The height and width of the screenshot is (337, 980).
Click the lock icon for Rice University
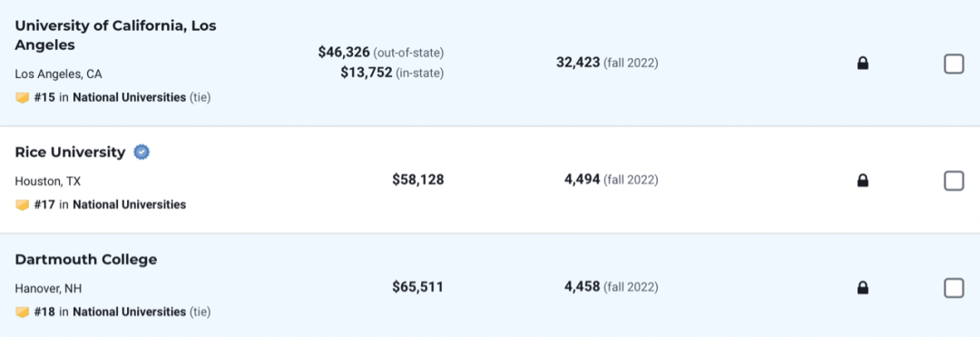point(863,181)
